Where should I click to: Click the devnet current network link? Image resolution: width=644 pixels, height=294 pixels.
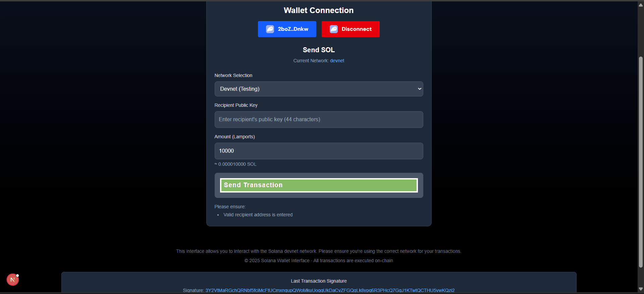coord(337,61)
